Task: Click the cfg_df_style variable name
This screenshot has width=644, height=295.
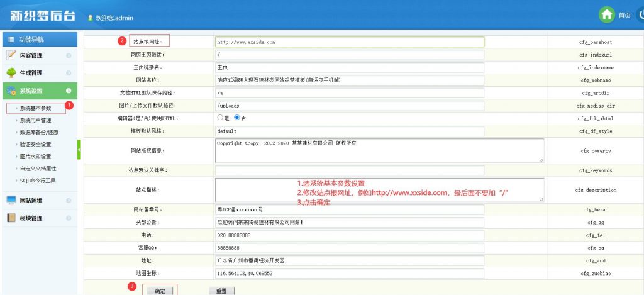Action: pos(596,131)
